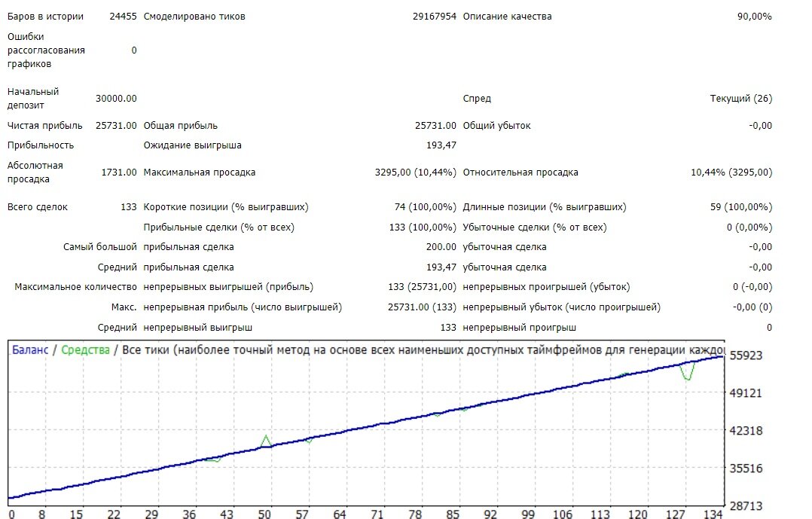This screenshot has height=519, width=812.
Task: Click the x-axis trade number 134
Action: tap(713, 514)
